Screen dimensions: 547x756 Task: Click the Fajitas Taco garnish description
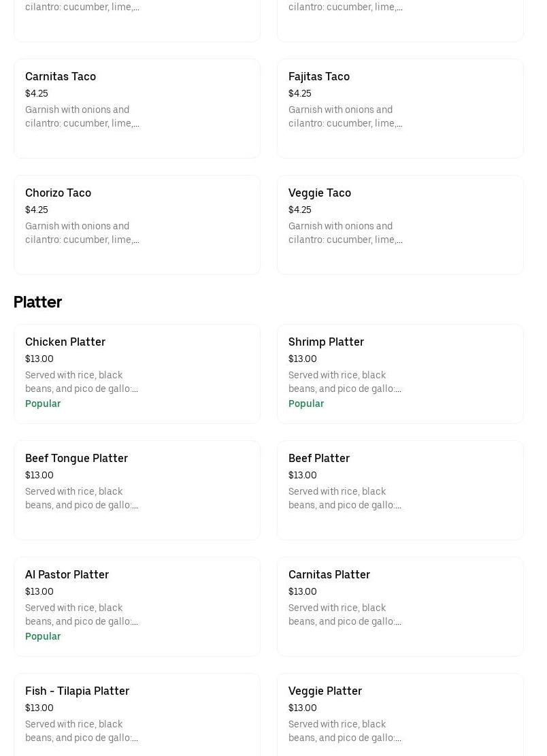tap(345, 117)
